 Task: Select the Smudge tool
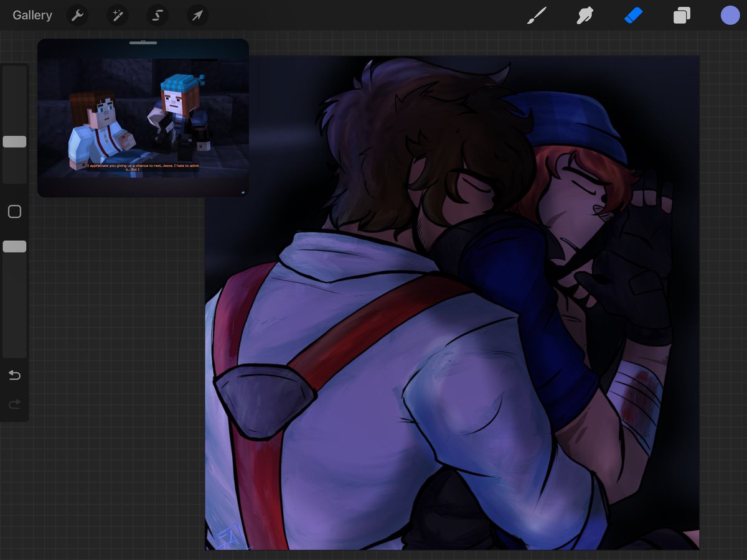pyautogui.click(x=585, y=16)
